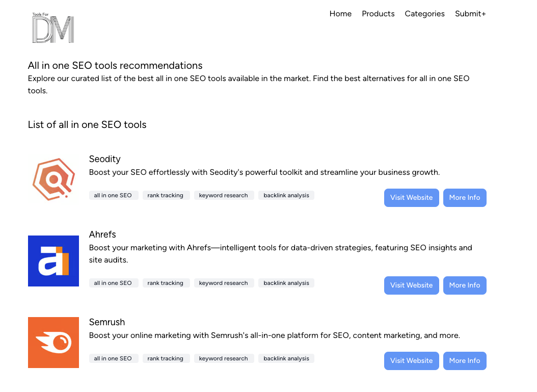Open the Home menu item
537x392 pixels.
coord(340,14)
